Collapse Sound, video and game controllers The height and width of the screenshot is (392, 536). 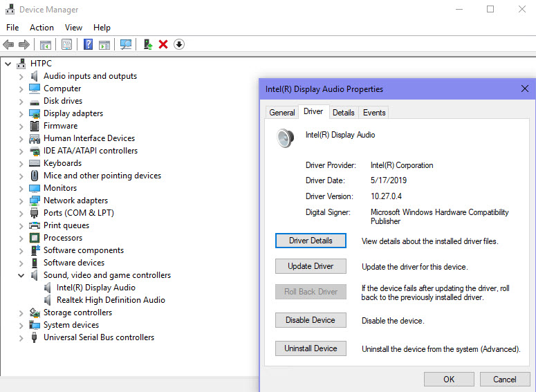[21, 275]
